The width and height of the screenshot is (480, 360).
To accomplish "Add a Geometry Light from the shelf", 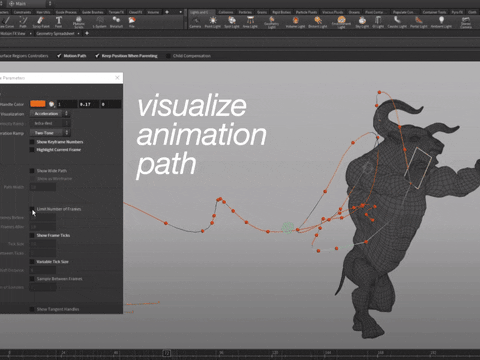I will click(x=272, y=22).
